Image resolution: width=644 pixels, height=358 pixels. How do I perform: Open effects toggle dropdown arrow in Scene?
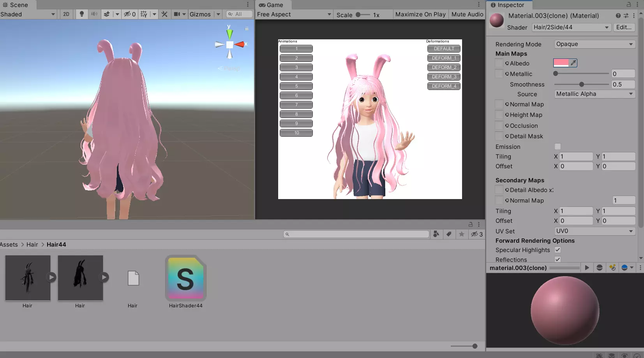(117, 14)
